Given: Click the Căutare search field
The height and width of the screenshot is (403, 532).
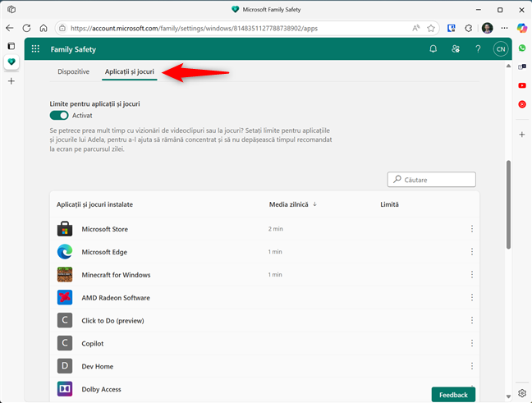Looking at the screenshot, I should pyautogui.click(x=431, y=180).
